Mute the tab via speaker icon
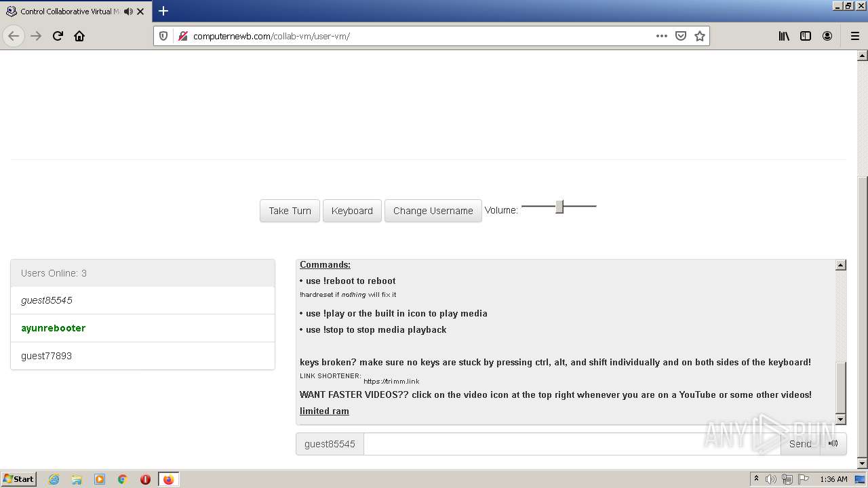Viewport: 868px width, 488px height. [128, 12]
